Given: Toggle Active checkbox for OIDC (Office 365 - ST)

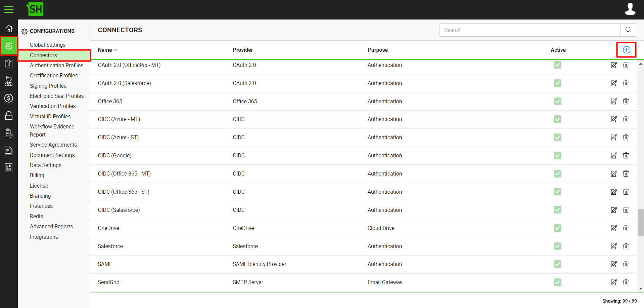Looking at the screenshot, I should pos(558,192).
